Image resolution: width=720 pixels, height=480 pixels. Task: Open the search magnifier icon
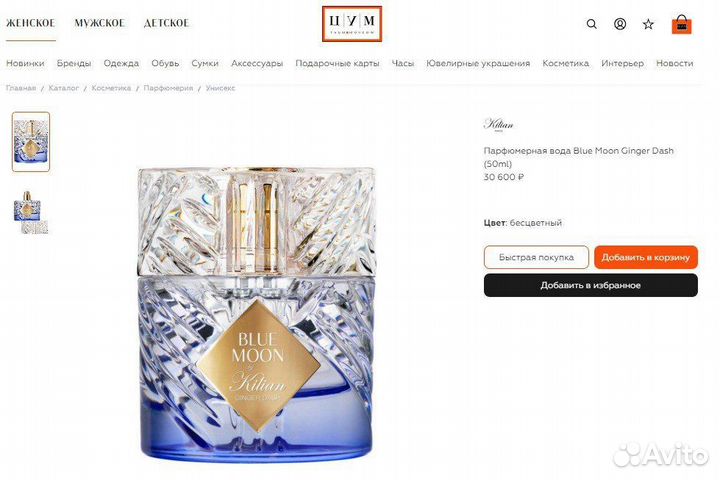click(x=591, y=24)
